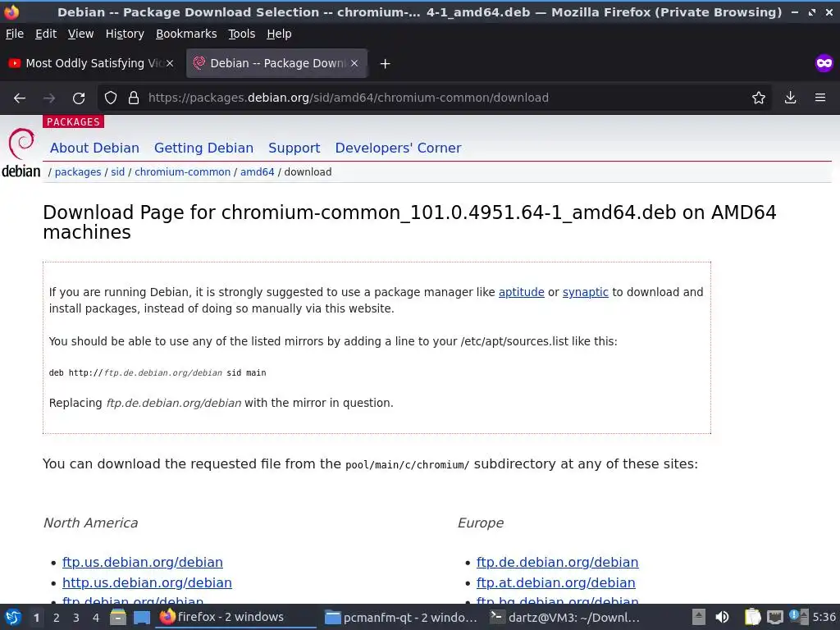Open the Help menu

pyautogui.click(x=279, y=34)
